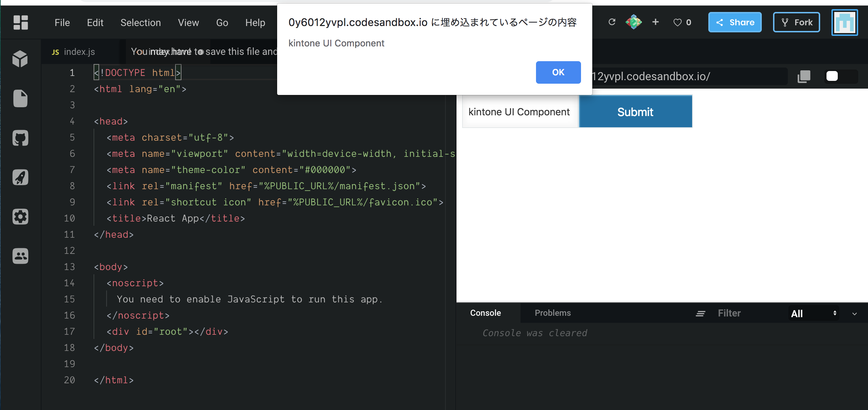Click the blue Submit button in preview
The image size is (868, 410).
(x=636, y=112)
